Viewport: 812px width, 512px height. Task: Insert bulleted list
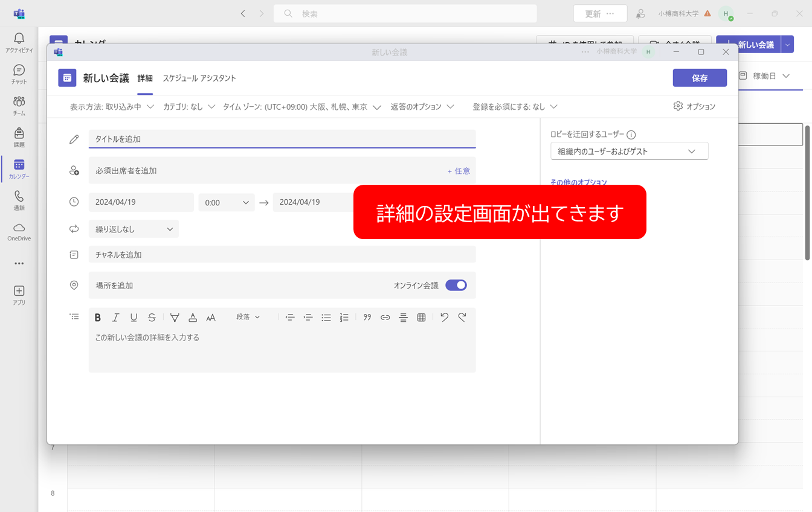click(x=326, y=318)
